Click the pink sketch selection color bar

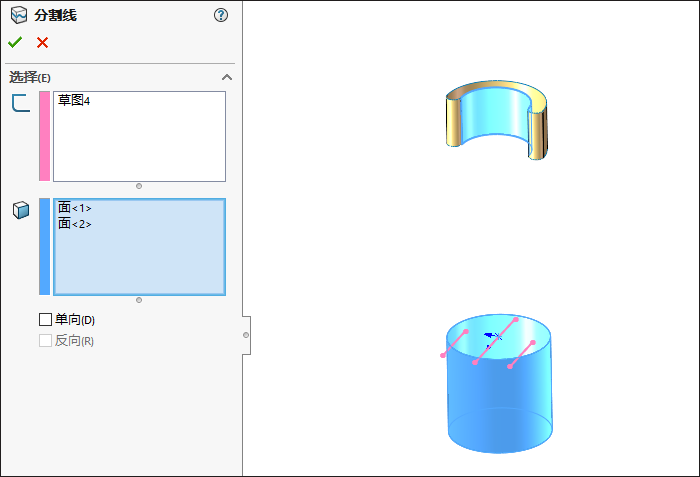click(45, 136)
